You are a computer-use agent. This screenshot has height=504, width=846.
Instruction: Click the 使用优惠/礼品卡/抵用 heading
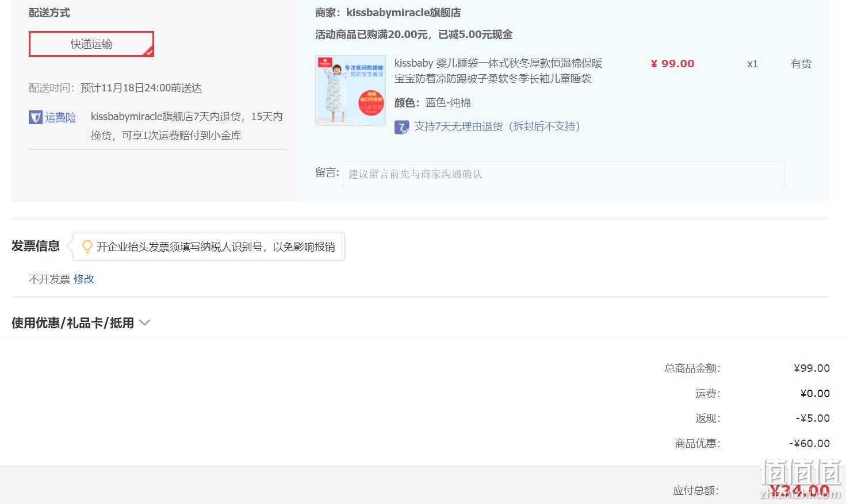pos(72,323)
